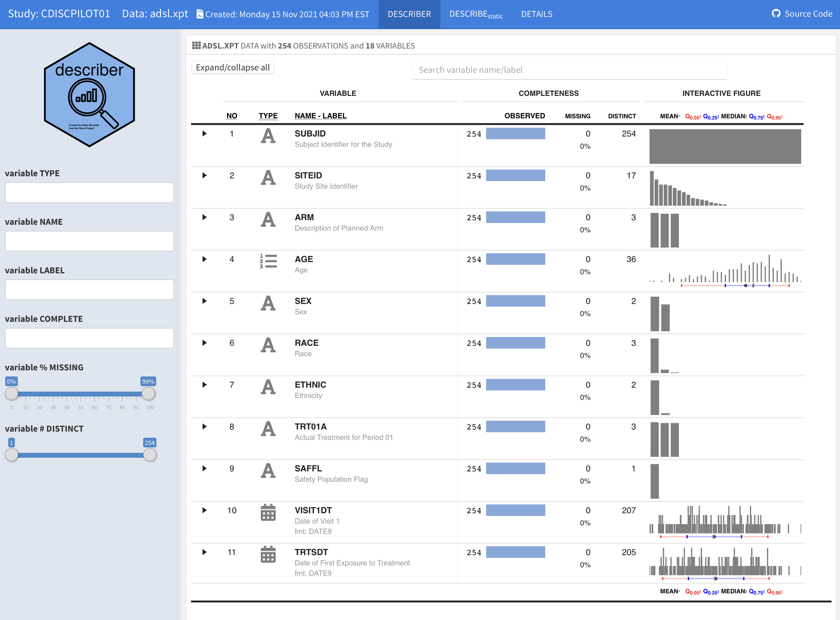Screen dimensions: 840x620
Task: Click the Expand/collapse all button
Action: [232, 67]
